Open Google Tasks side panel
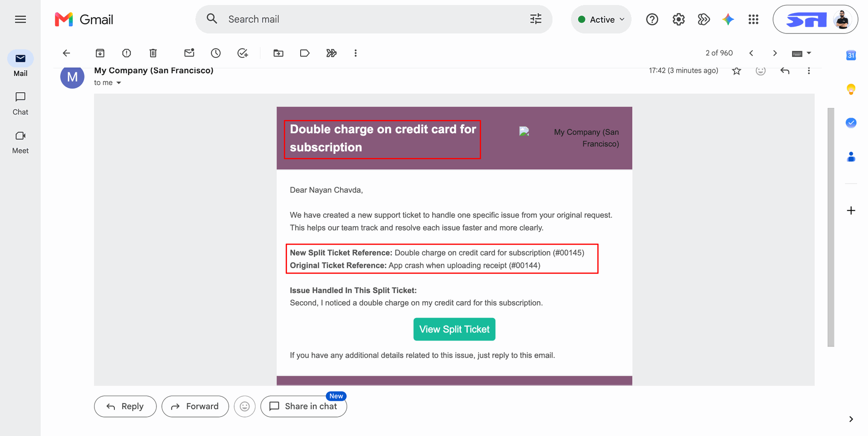The image size is (868, 436). (x=851, y=123)
